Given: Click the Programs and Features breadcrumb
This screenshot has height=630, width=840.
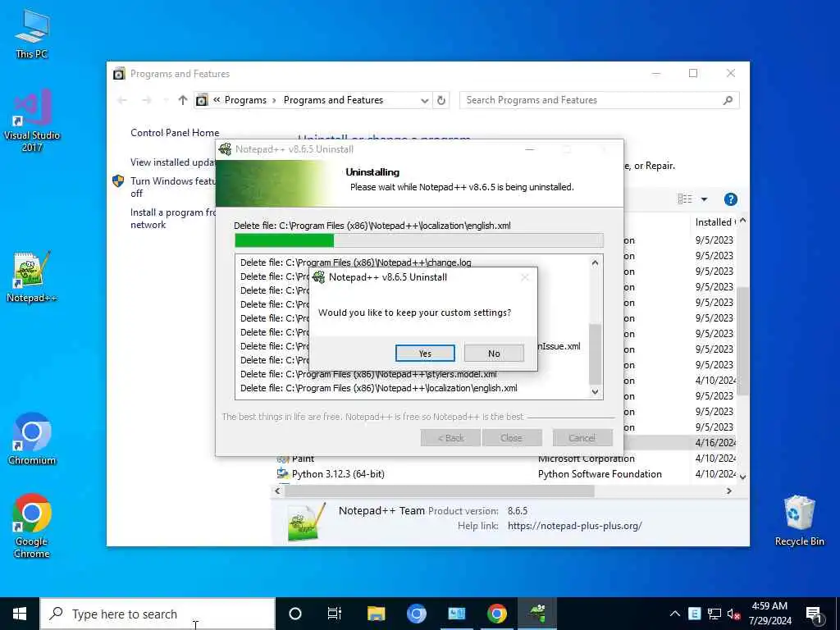Looking at the screenshot, I should click(x=333, y=100).
